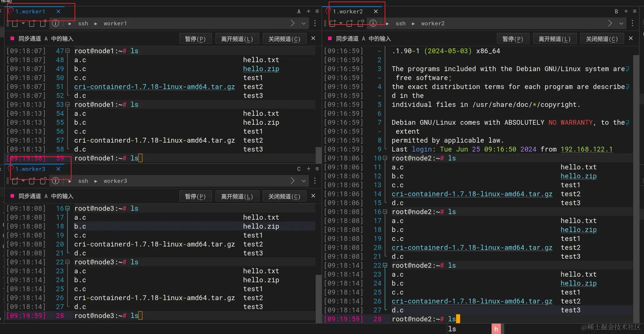Click the close-session icon in worker3 toolbar
The height and width of the screenshot is (334, 644).
coord(32,181)
